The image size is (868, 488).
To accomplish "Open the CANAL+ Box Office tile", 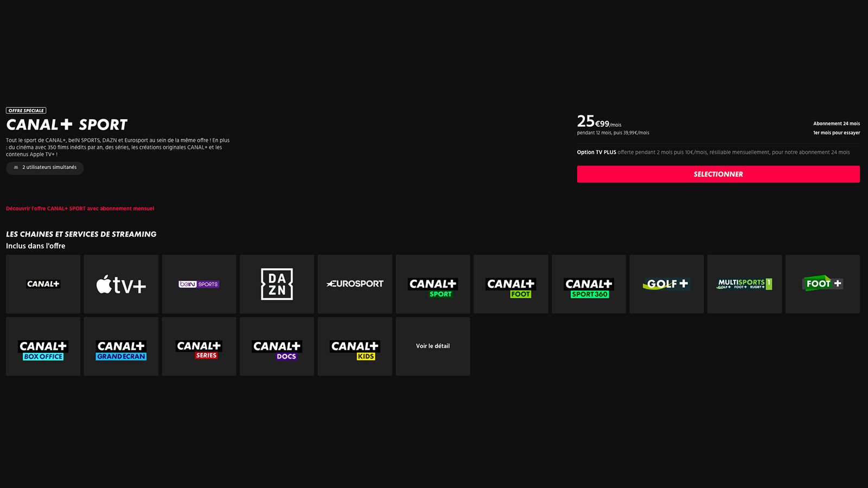I will (x=43, y=346).
